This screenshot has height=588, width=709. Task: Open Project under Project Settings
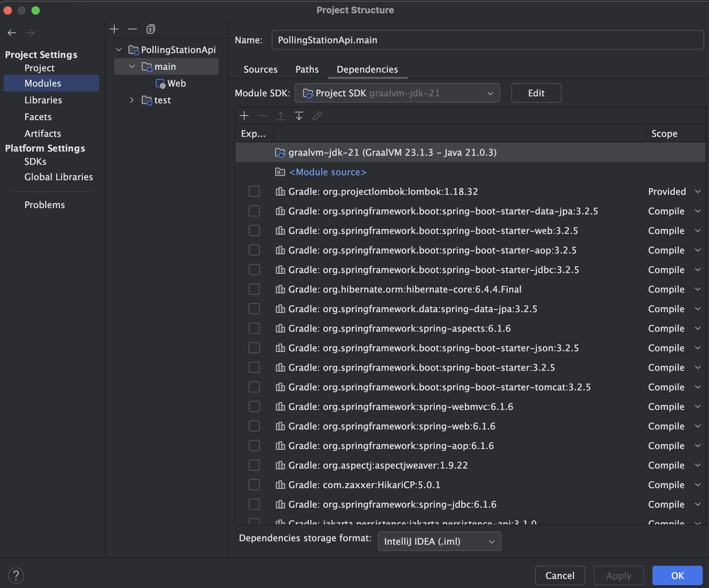click(51, 68)
